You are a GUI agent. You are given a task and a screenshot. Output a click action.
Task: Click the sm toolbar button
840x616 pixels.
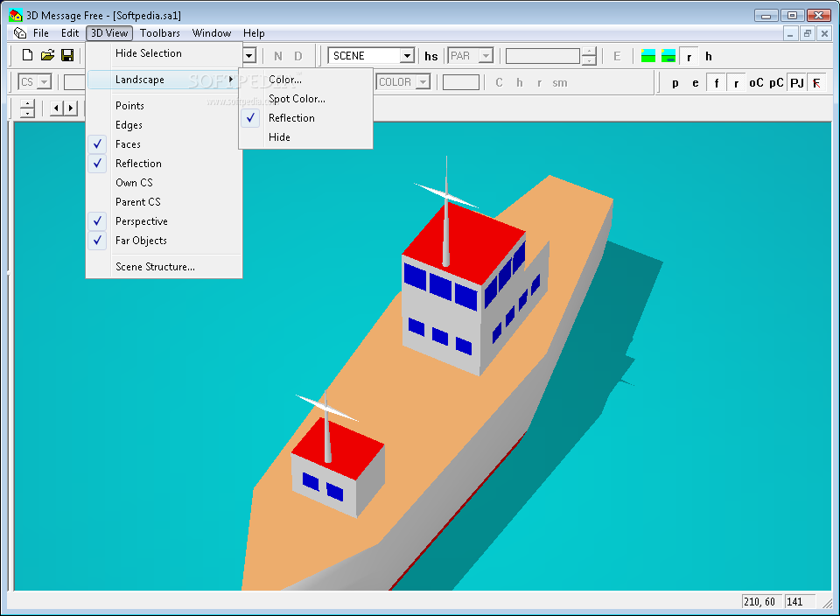click(560, 83)
